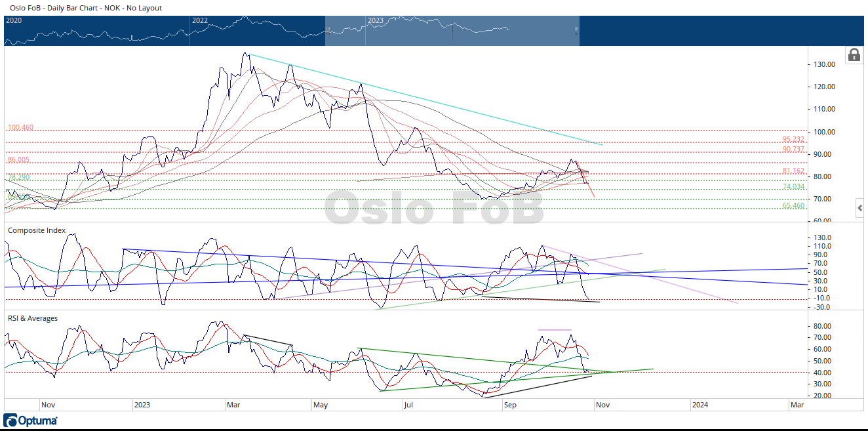
Task: Click the 81.162 level label
Action: 793,171
